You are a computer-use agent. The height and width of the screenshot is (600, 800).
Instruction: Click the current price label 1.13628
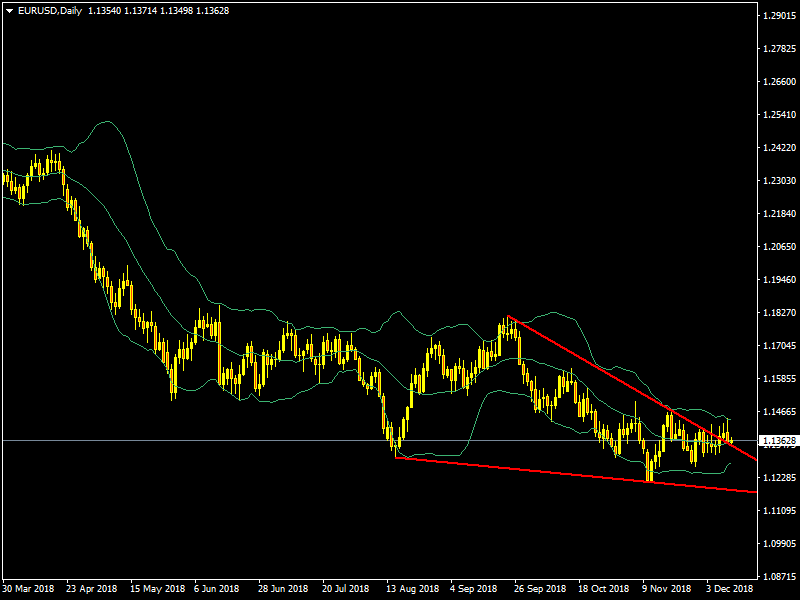[x=778, y=440]
